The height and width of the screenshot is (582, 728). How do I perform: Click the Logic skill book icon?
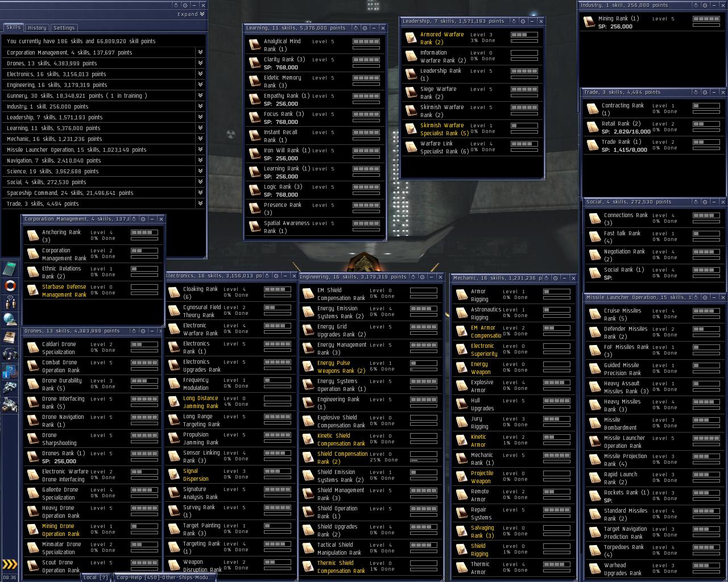[255, 190]
